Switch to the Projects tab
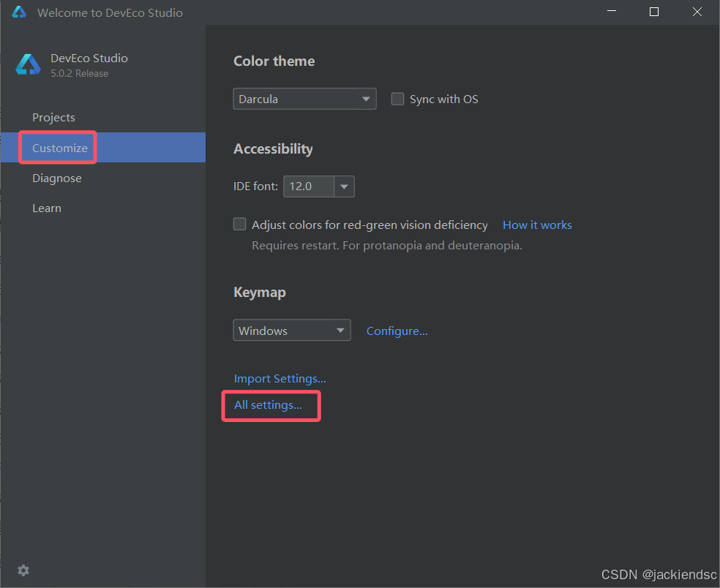This screenshot has width=720, height=588. click(x=53, y=118)
